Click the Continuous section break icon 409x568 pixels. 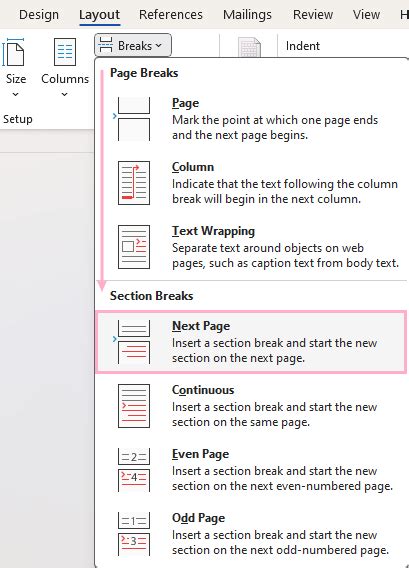(x=134, y=406)
